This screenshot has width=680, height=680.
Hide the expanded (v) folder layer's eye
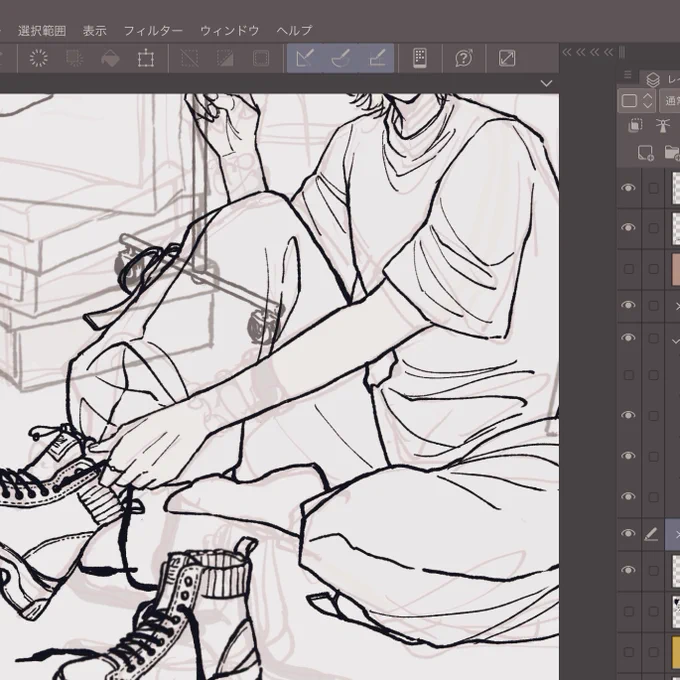(x=628, y=338)
